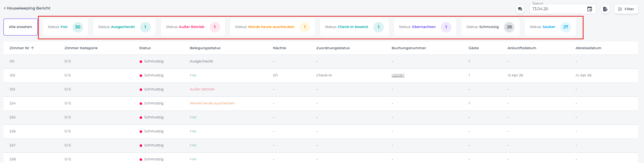Open the Filter options panel
The image size is (644, 163).
point(626,9)
